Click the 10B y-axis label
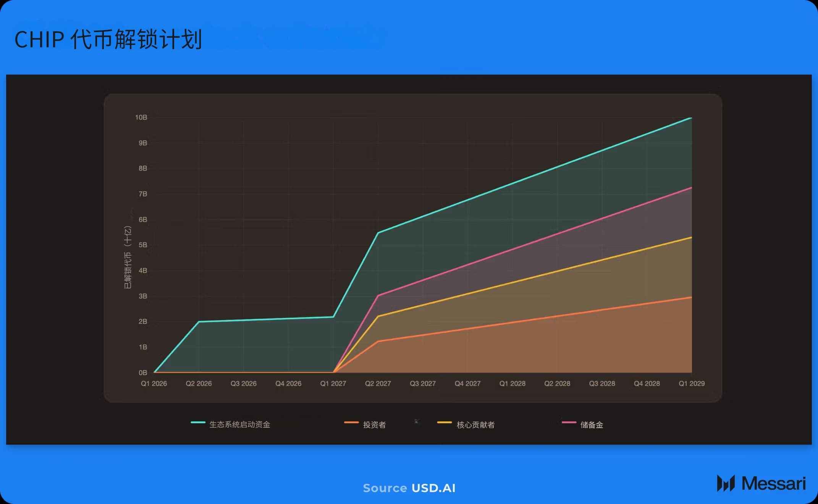The image size is (818, 504). 141,118
